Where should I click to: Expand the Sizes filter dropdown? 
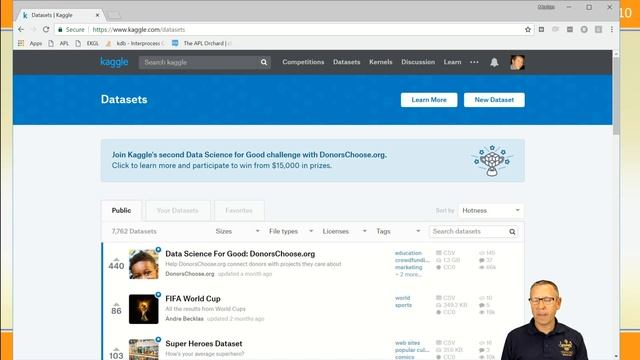point(237,231)
